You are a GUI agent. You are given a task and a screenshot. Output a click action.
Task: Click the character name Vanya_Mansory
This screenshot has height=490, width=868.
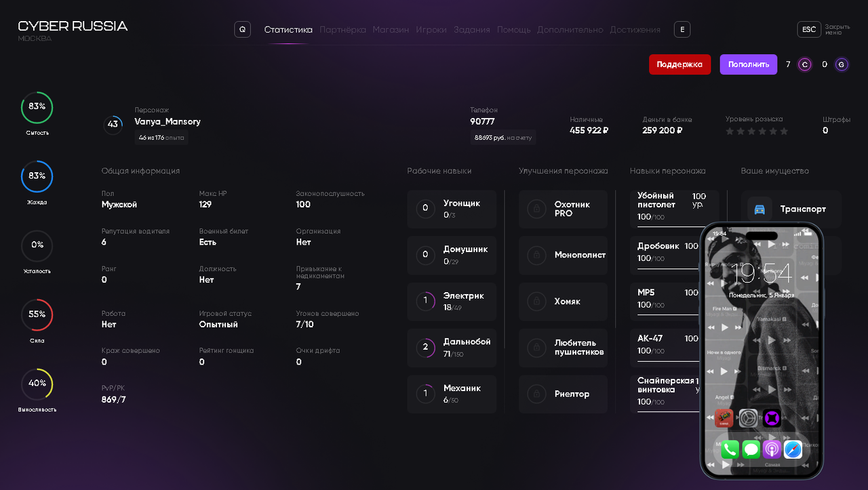pos(167,122)
